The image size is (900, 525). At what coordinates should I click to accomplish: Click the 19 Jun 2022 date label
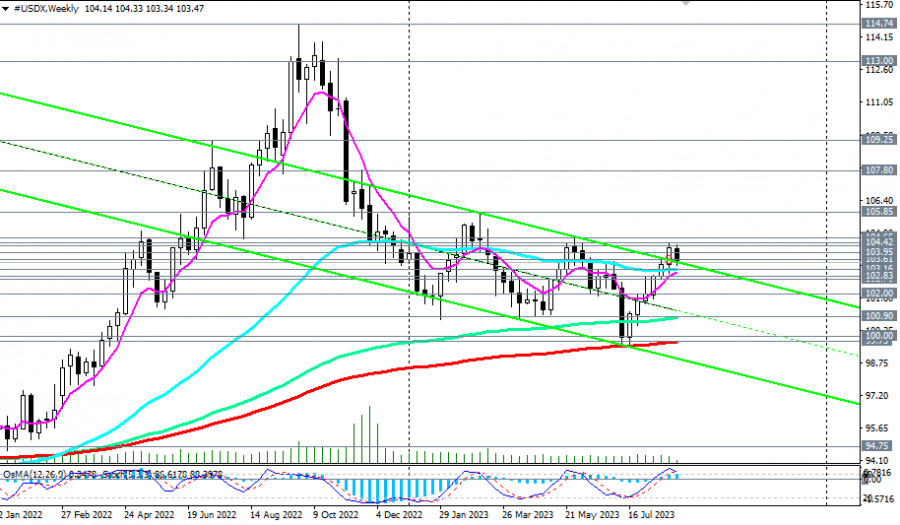point(211,515)
